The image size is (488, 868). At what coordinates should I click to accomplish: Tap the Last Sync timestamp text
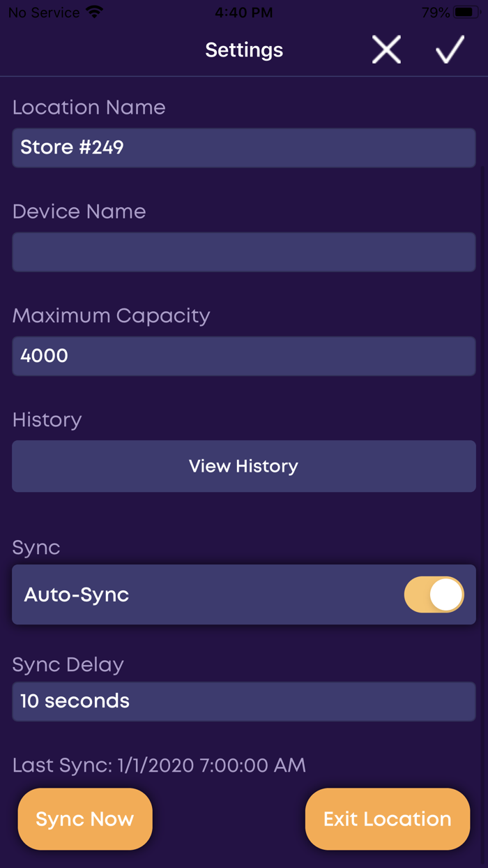[159, 765]
